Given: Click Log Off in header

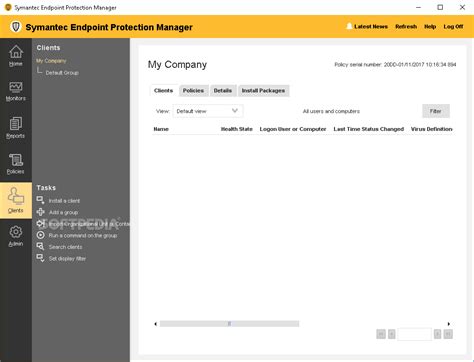Looking at the screenshot, I should point(453,26).
